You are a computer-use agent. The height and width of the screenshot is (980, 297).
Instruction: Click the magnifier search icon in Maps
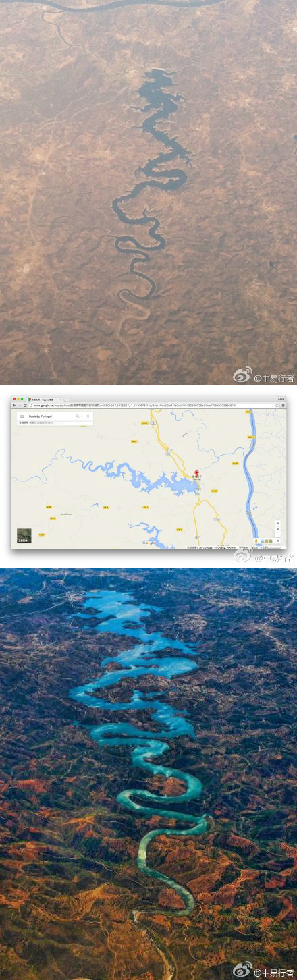(x=78, y=416)
